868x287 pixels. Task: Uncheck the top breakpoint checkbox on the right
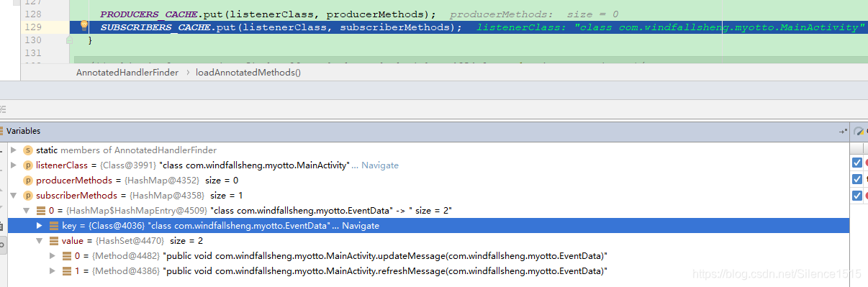click(x=857, y=163)
